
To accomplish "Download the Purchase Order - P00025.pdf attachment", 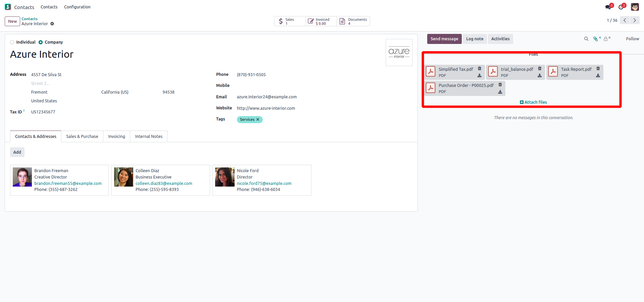I will point(500,92).
